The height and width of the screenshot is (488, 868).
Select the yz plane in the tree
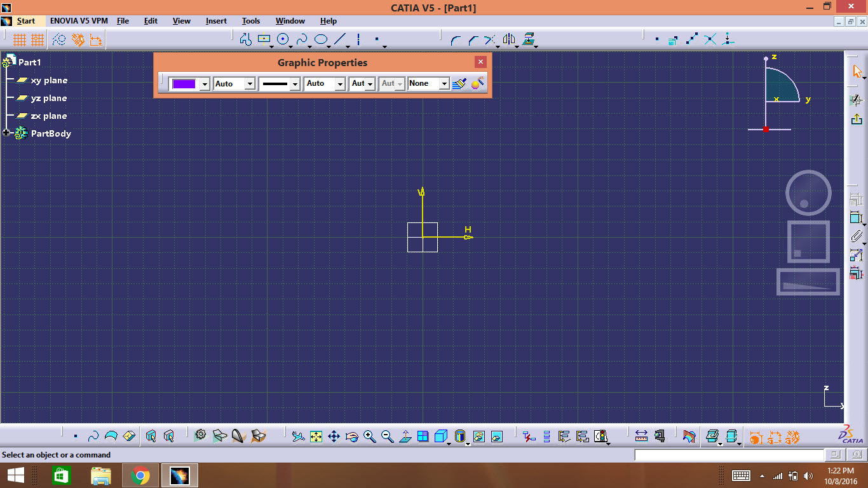point(50,98)
